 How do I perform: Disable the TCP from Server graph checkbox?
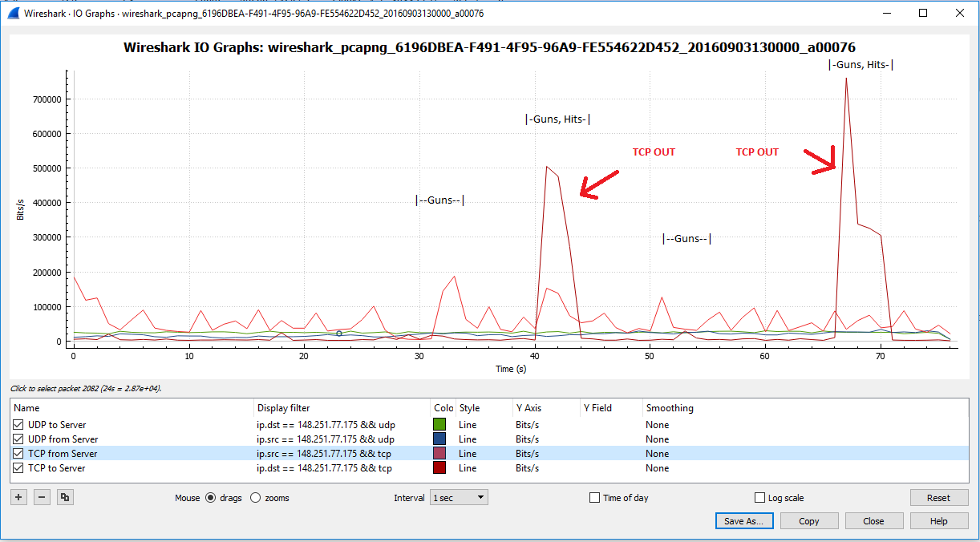point(18,454)
